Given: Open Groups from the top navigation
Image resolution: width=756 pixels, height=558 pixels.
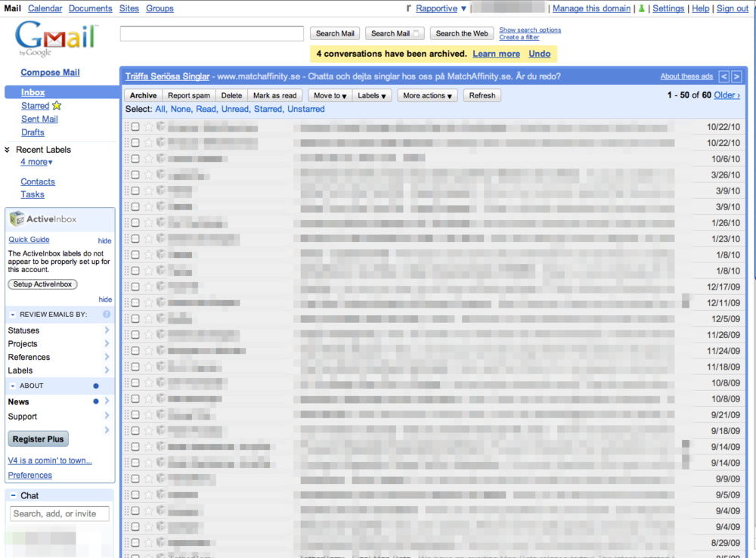Looking at the screenshot, I should [160, 8].
